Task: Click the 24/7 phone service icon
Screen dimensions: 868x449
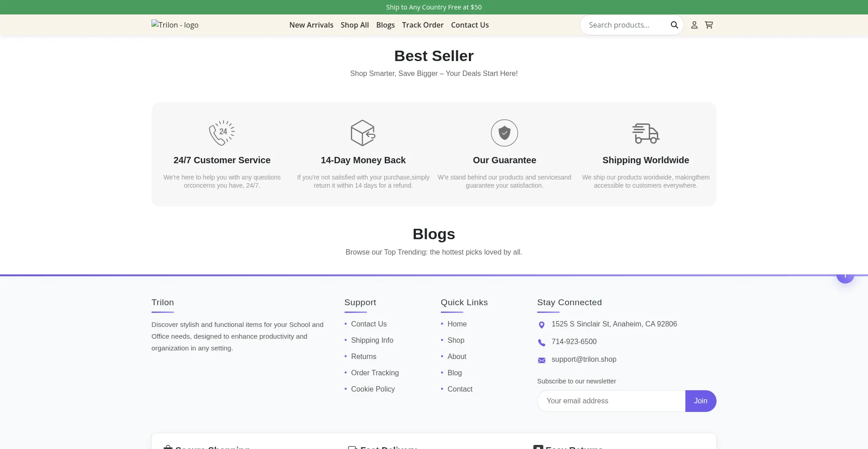Action: click(x=222, y=133)
